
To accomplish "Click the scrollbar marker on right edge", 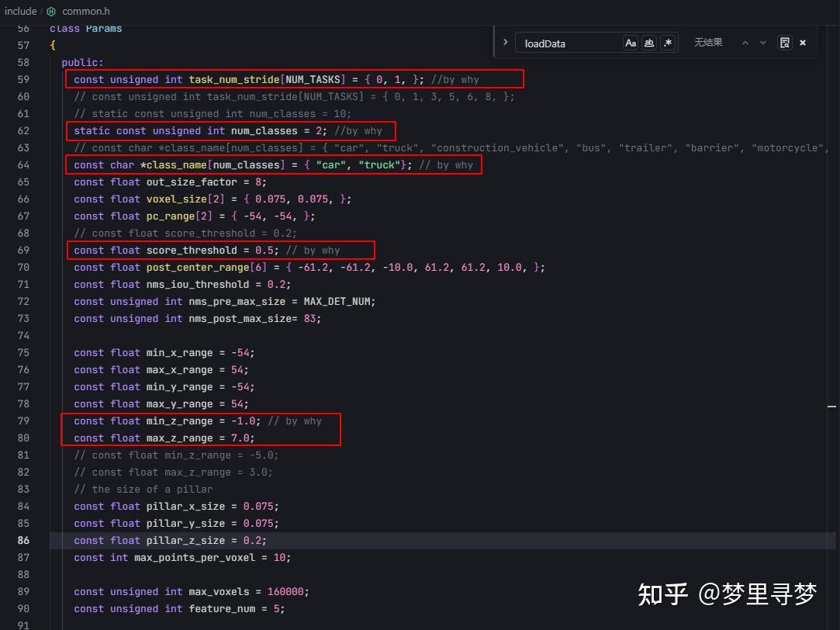I will [831, 407].
